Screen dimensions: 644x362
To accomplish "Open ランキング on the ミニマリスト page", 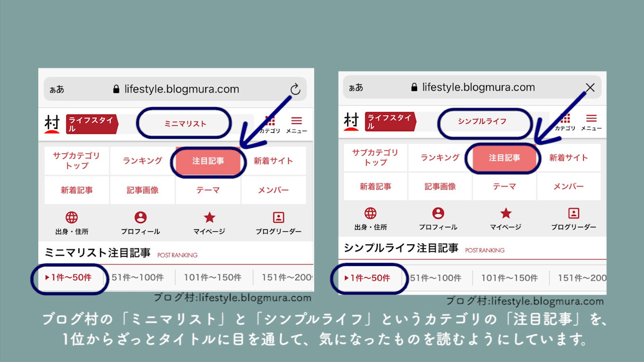I will tap(142, 161).
